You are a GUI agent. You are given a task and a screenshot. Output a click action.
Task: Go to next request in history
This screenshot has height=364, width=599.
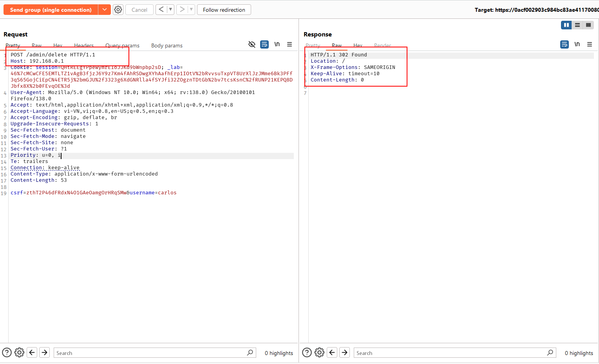182,9
